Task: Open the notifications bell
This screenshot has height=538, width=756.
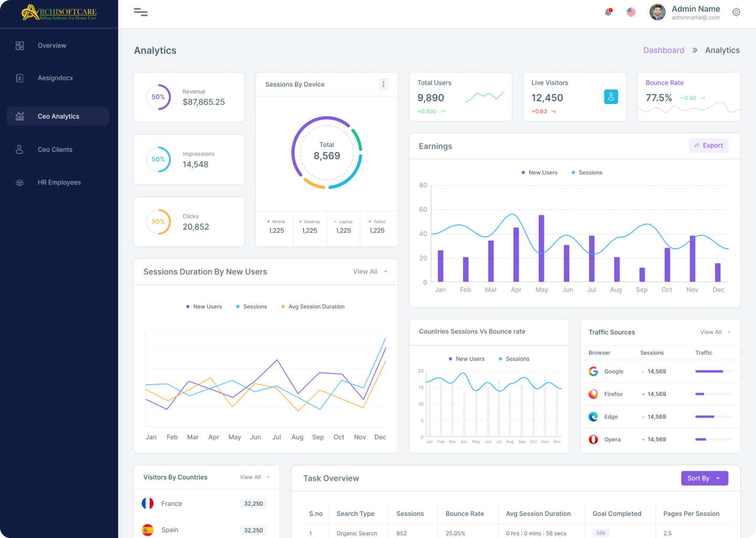Action: point(608,12)
